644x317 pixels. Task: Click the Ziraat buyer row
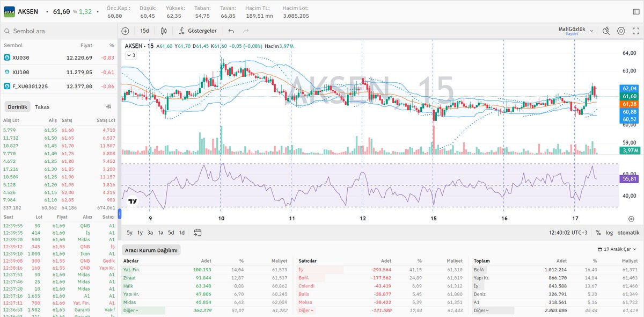point(206,277)
